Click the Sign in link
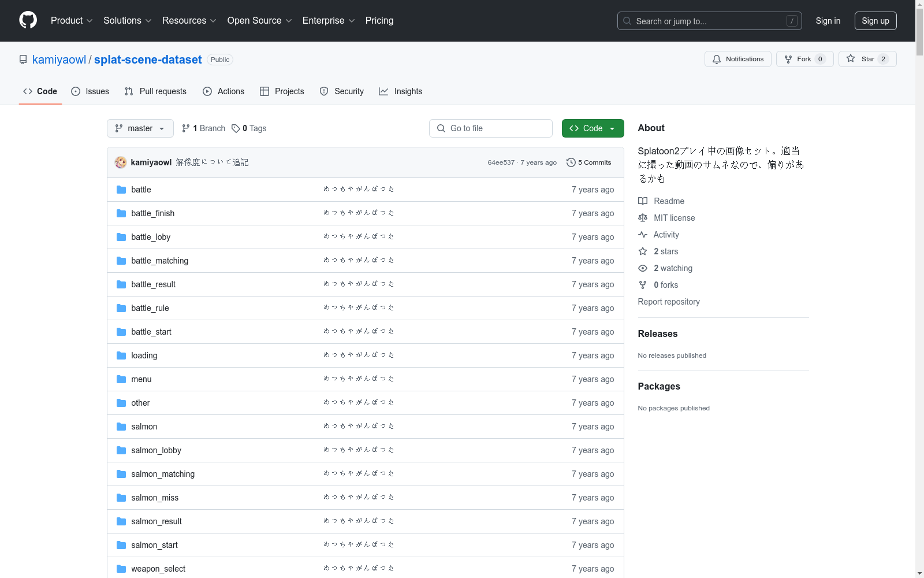Screen dimensions: 924x578 click(828, 21)
